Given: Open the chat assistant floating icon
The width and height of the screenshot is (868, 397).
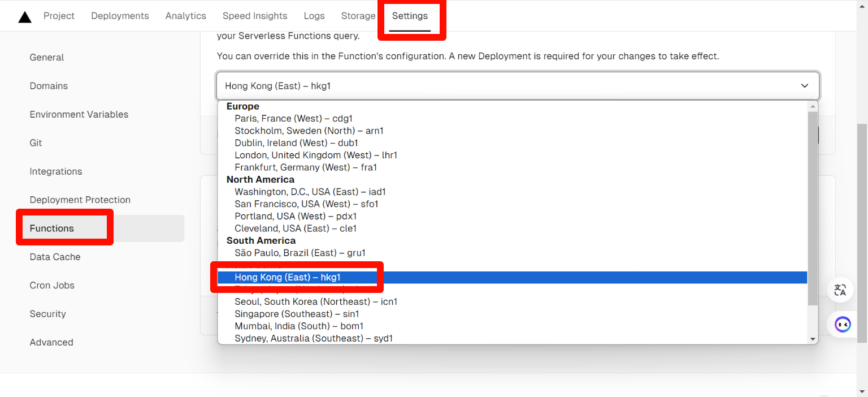Looking at the screenshot, I should (843, 325).
